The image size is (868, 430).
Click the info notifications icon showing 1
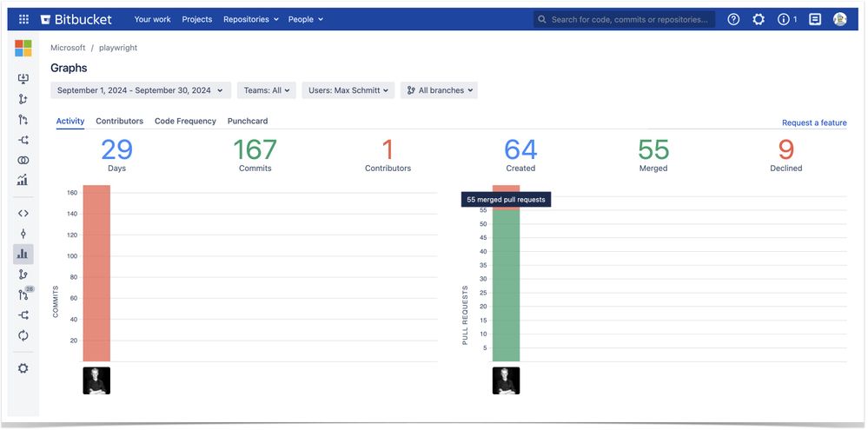coord(786,19)
